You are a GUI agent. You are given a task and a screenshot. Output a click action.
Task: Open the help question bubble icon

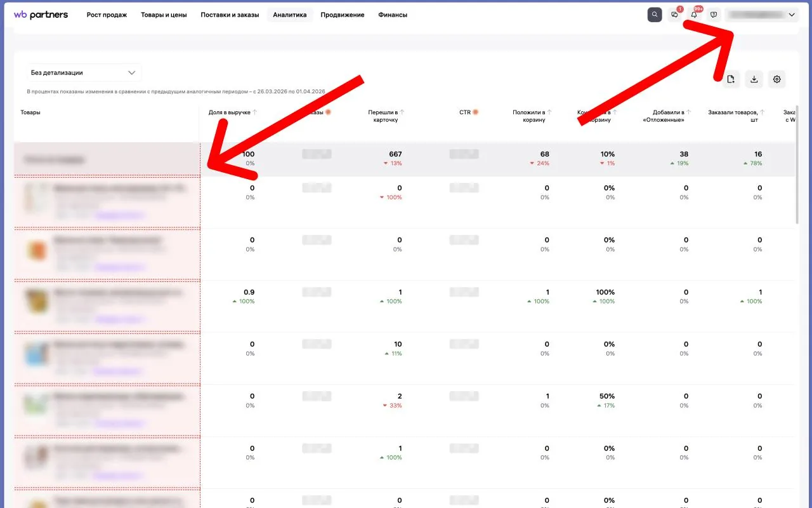[x=714, y=15]
